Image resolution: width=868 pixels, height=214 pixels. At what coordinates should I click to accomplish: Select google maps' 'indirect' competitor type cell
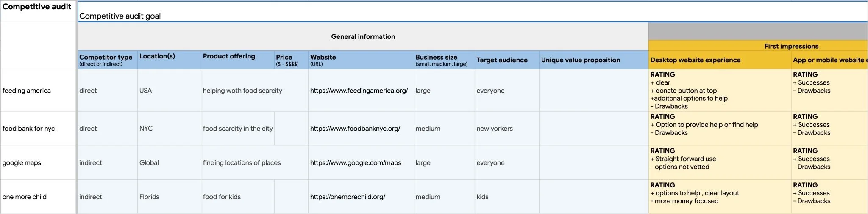(x=108, y=163)
